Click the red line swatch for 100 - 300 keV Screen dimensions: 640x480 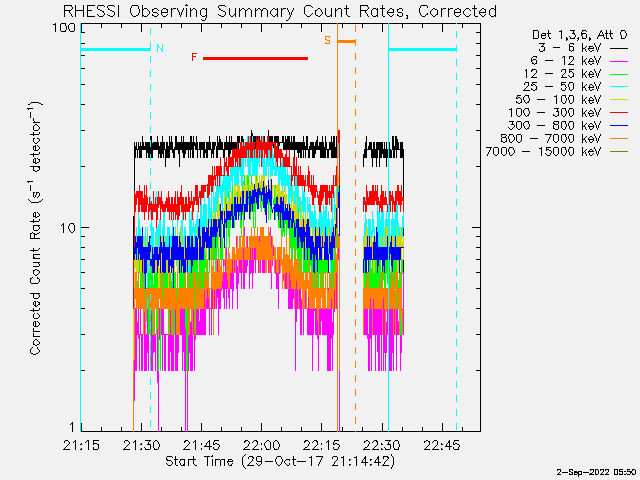click(619, 113)
